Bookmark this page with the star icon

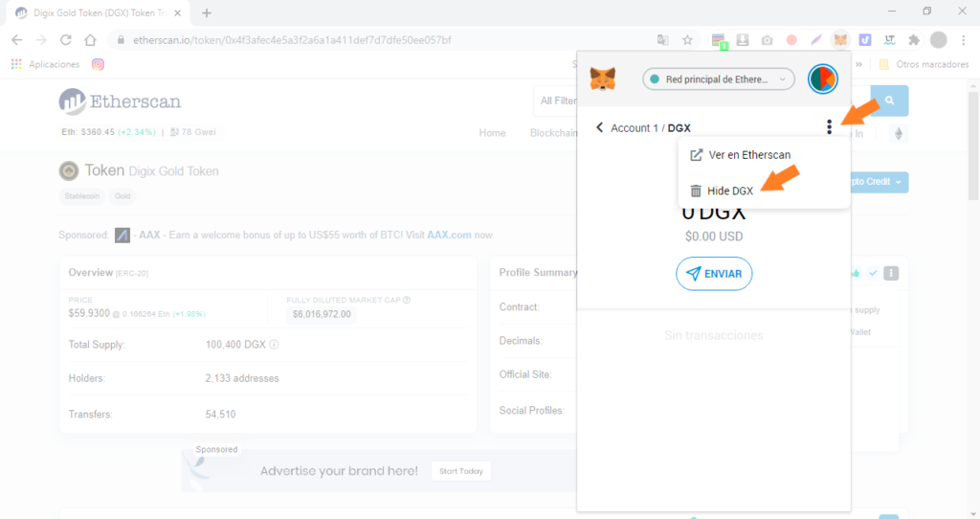[x=687, y=40]
